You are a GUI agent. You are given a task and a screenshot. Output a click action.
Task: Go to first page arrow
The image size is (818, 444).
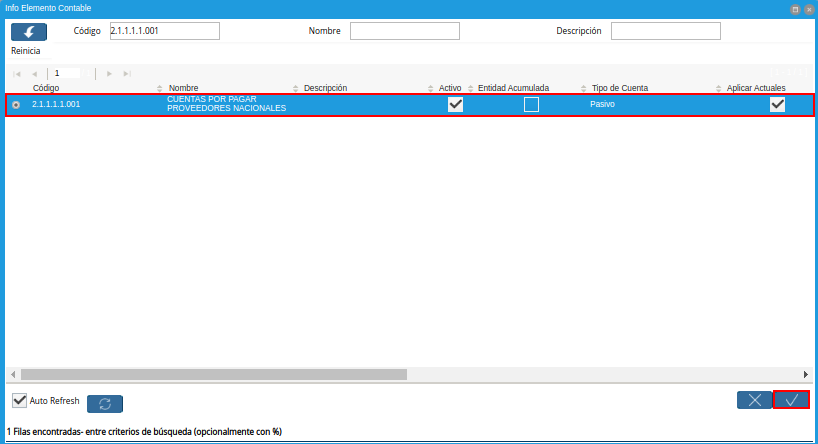(17, 74)
